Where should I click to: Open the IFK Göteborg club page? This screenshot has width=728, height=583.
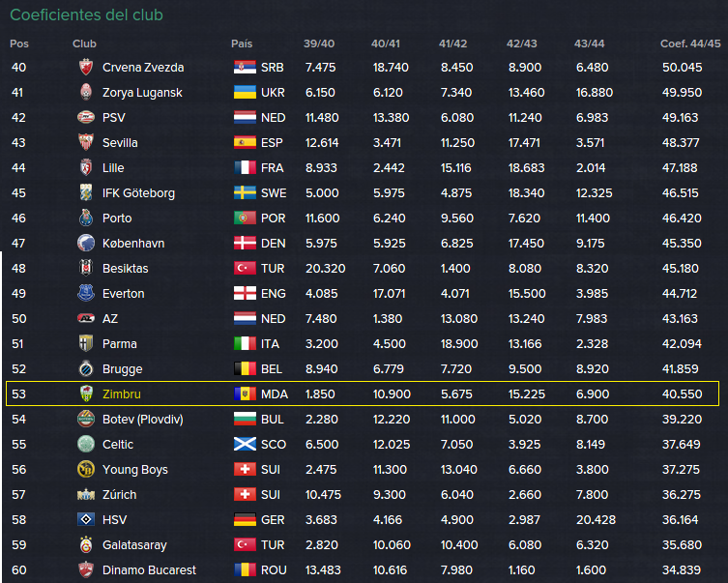(x=139, y=193)
